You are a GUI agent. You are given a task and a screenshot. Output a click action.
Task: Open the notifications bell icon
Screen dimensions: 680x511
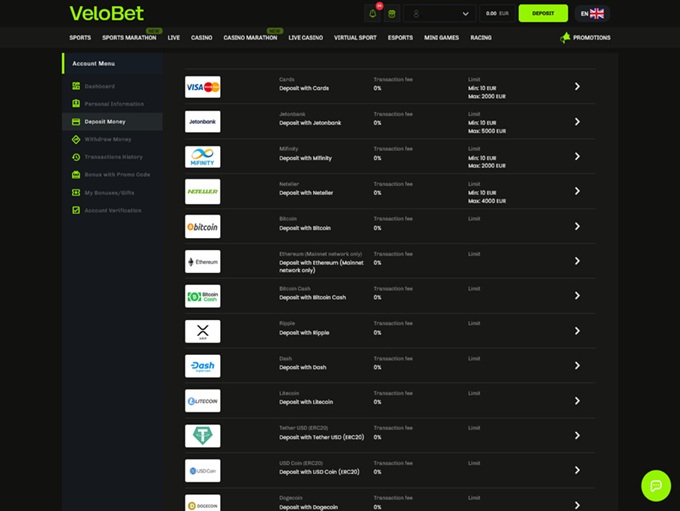coord(373,14)
